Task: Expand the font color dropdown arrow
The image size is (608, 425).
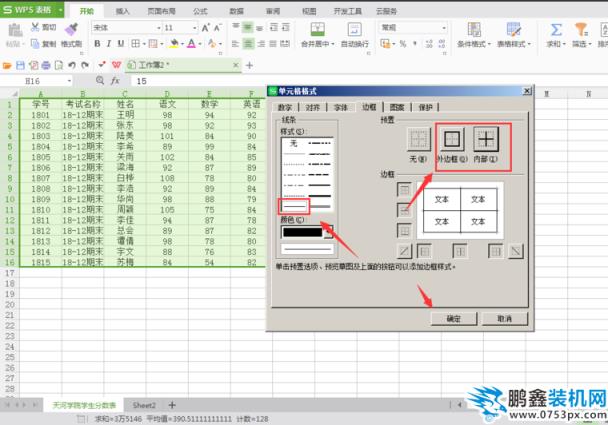Action: (200, 44)
